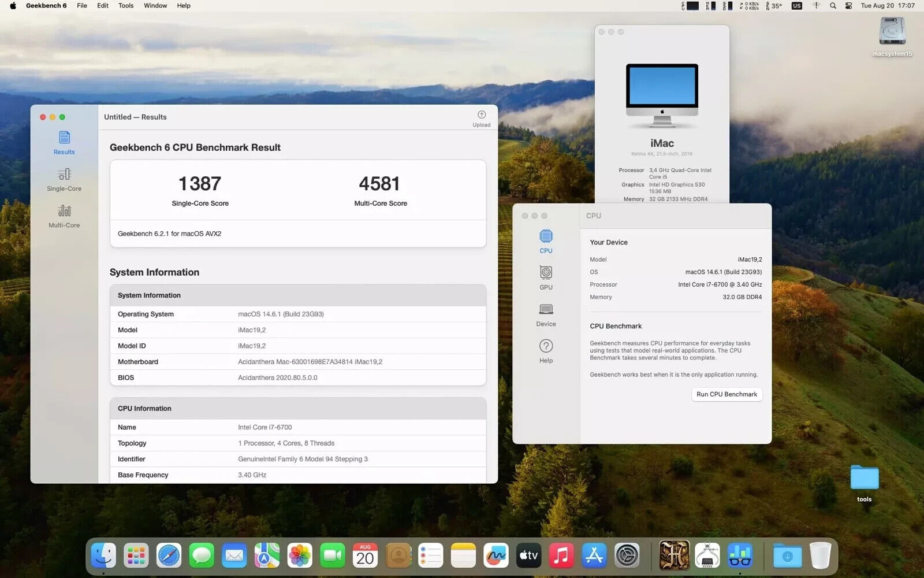The height and width of the screenshot is (578, 924).
Task: Open Maps from the dock
Action: pyautogui.click(x=267, y=556)
